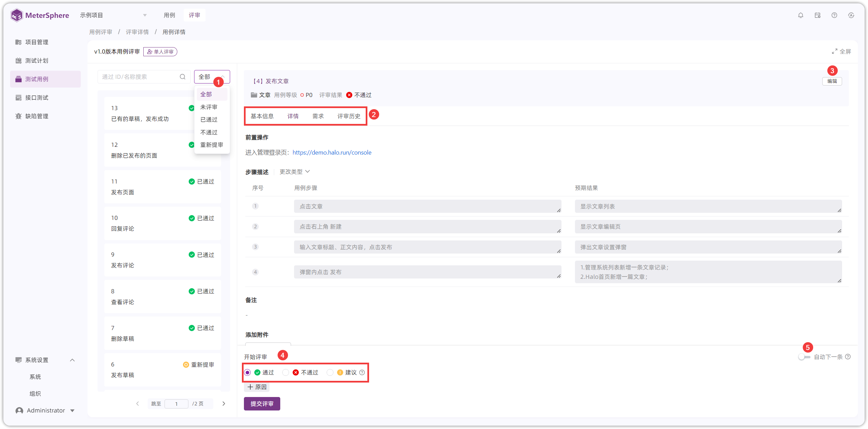This screenshot has height=429, width=868.
Task: Open the 示例项目 project dropdown
Action: (114, 15)
